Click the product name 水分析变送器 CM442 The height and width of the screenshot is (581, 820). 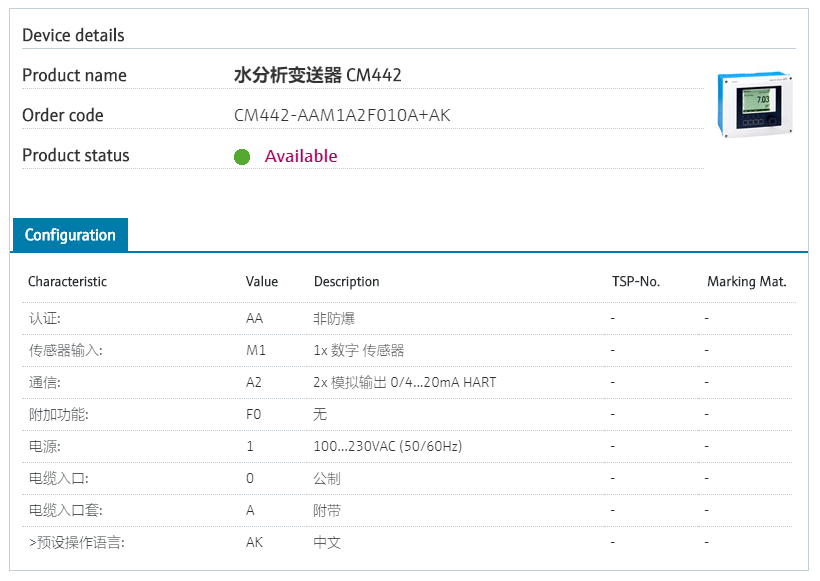coord(317,75)
